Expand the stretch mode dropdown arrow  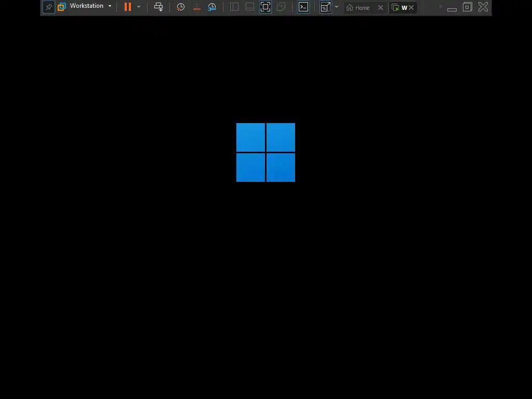(x=337, y=7)
